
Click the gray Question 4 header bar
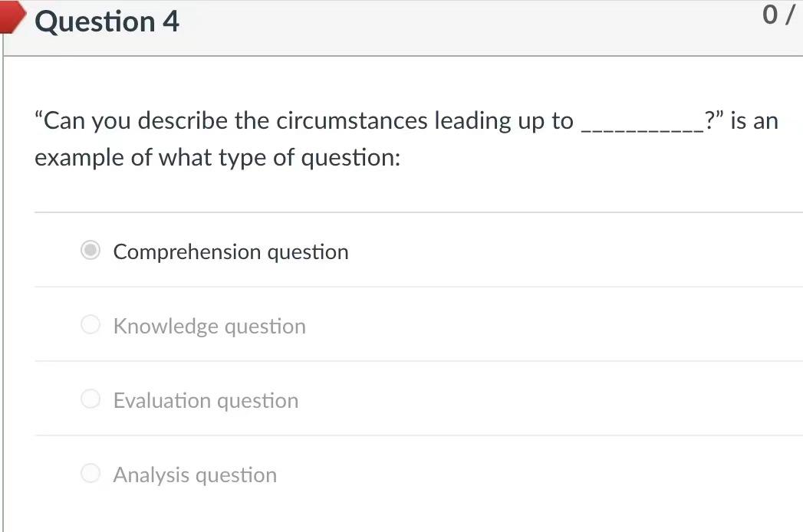tap(403, 28)
